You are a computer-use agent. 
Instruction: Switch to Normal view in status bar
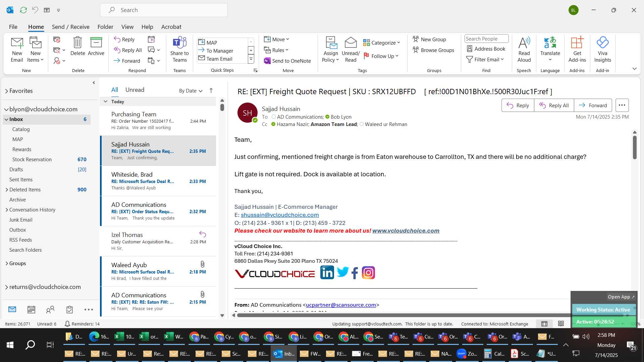[544, 323]
